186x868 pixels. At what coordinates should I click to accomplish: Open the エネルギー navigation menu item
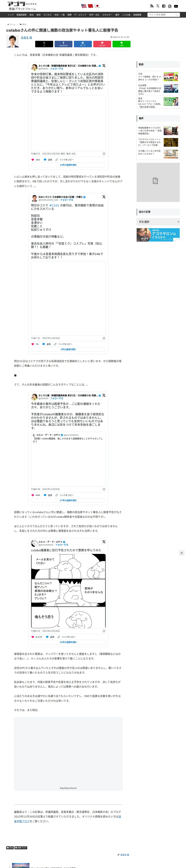click(x=107, y=15)
